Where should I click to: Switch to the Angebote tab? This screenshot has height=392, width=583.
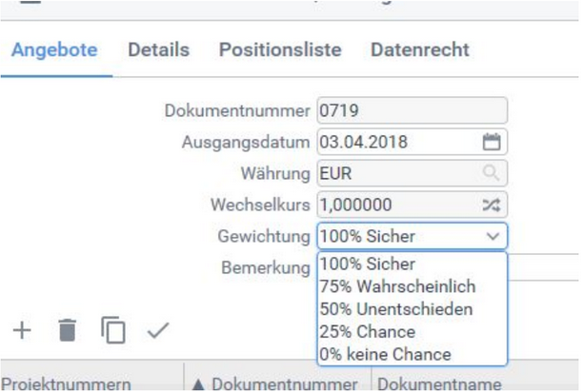click(54, 49)
